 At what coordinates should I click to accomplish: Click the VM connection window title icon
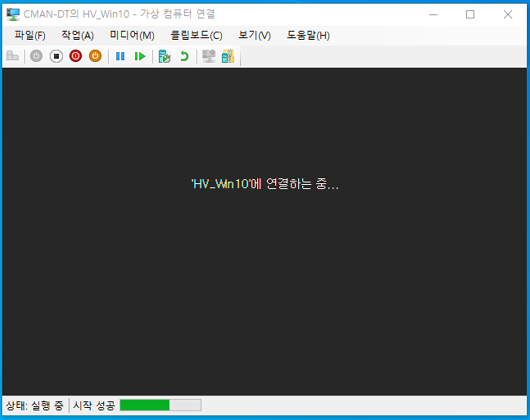[13, 14]
